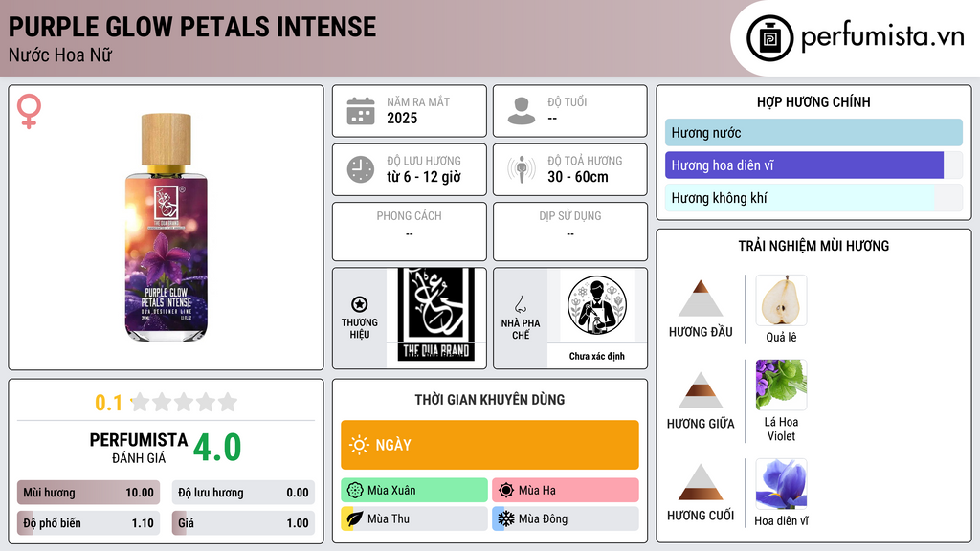Image resolution: width=980 pixels, height=551 pixels.
Task: Click the star rating row next to 0.1
Action: coord(184,402)
